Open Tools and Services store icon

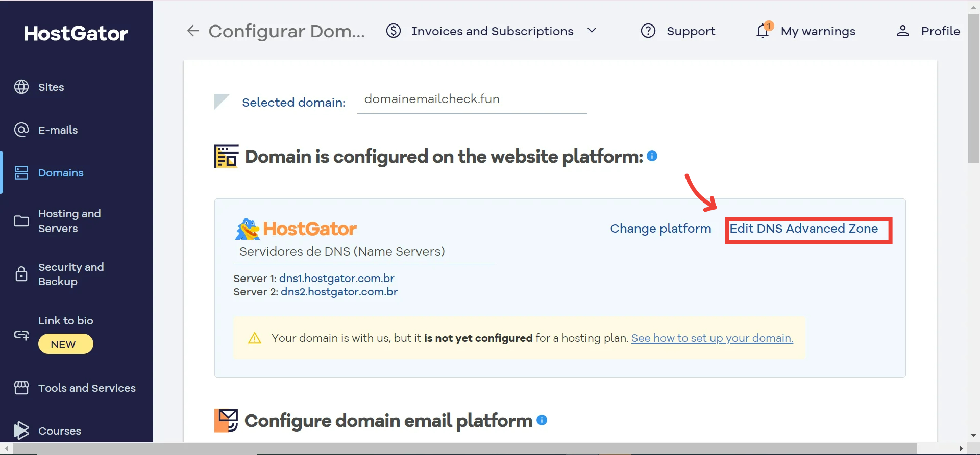[x=21, y=388]
